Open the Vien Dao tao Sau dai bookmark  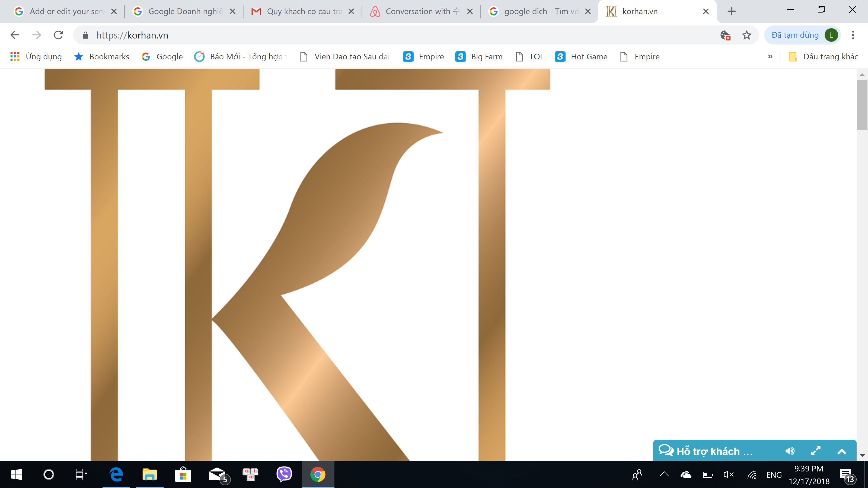tap(345, 57)
